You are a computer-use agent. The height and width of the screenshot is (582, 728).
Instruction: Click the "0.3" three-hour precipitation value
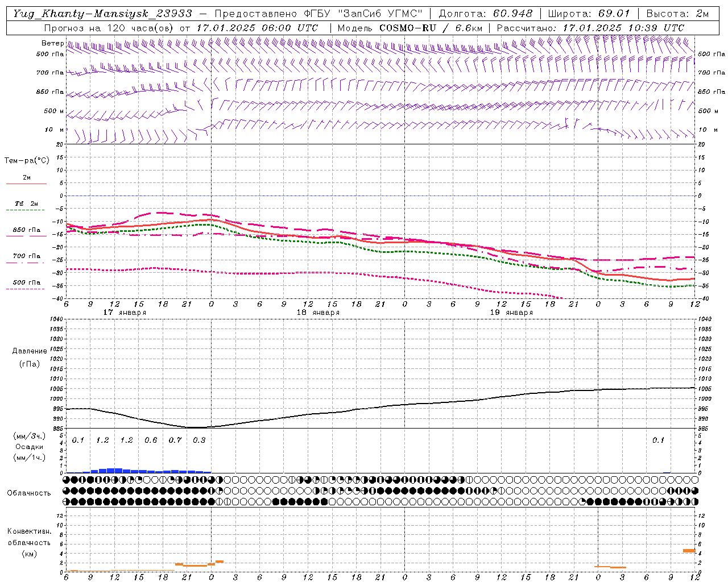tap(199, 440)
